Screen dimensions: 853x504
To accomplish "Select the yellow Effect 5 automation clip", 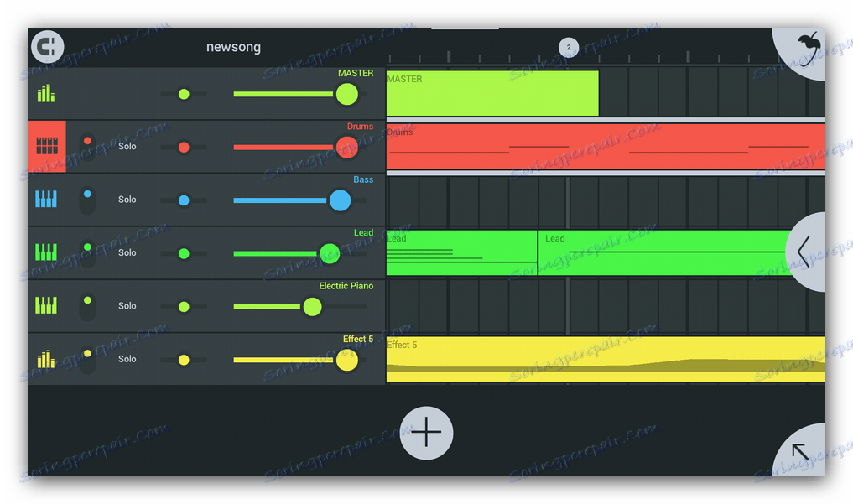I will (606, 359).
